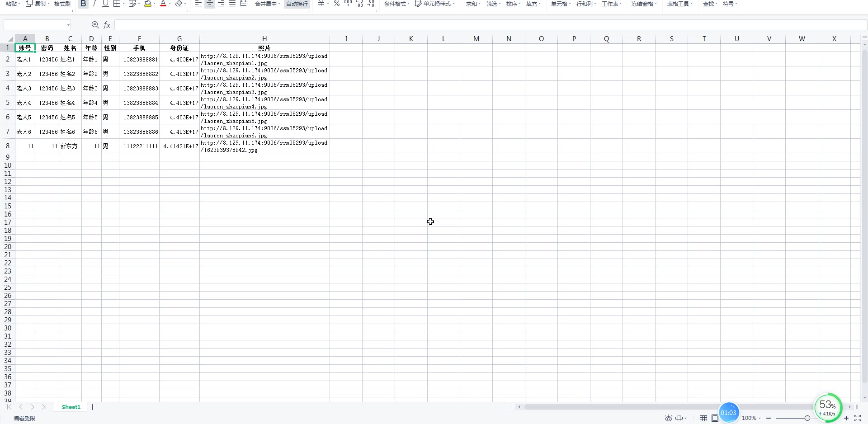868x424 pixels.
Task: Open 单元格样式 cell styles menu
Action: click(435, 4)
